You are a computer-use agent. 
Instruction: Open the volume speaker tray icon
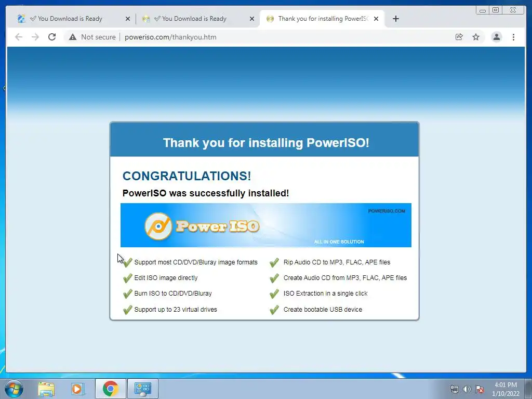(467, 389)
